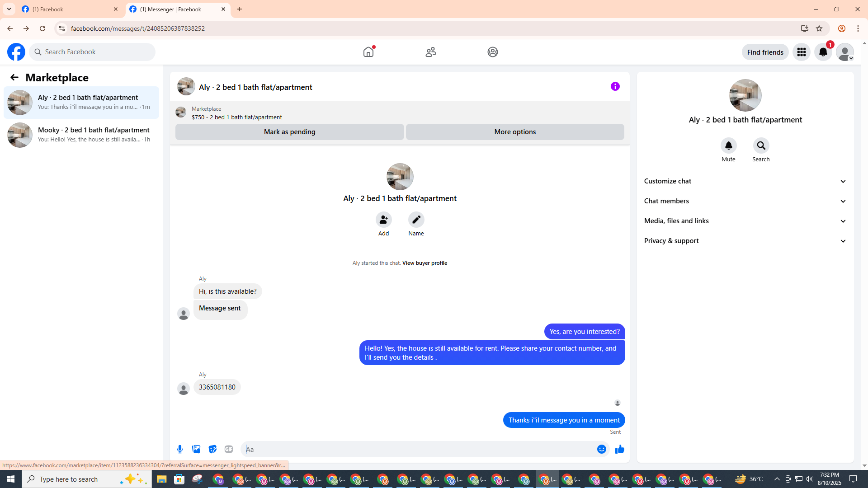This screenshot has width=868, height=488.
Task: Click the voice clip microphone icon
Action: 180,449
